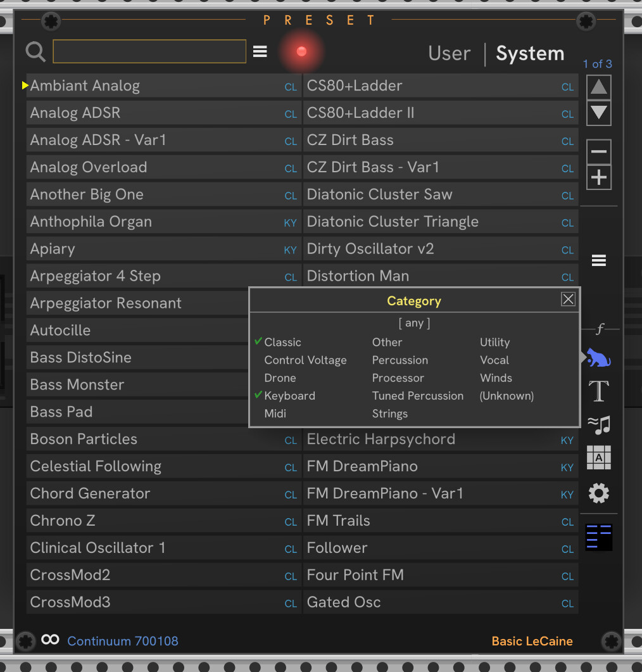Click the blue two-column list view icon

[598, 537]
